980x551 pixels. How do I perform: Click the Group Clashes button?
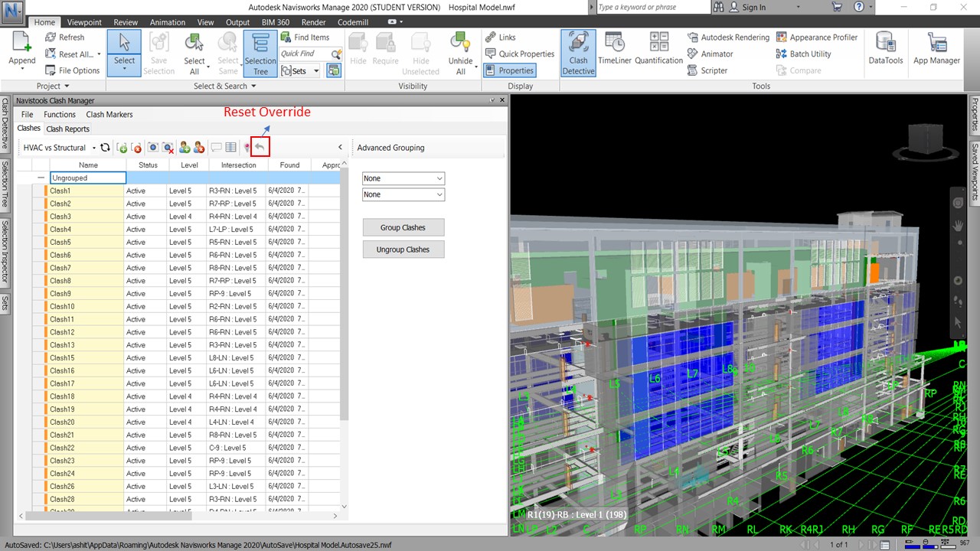(403, 227)
